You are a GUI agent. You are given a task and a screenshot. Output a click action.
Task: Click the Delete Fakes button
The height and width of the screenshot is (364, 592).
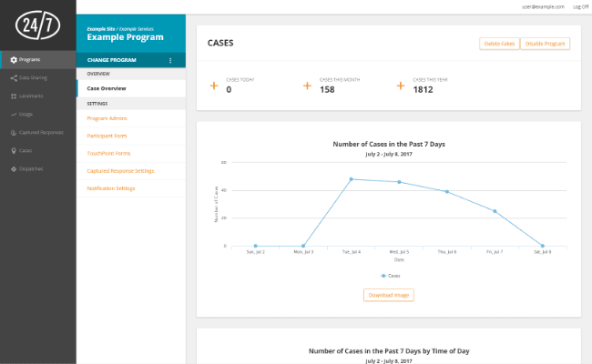point(497,44)
